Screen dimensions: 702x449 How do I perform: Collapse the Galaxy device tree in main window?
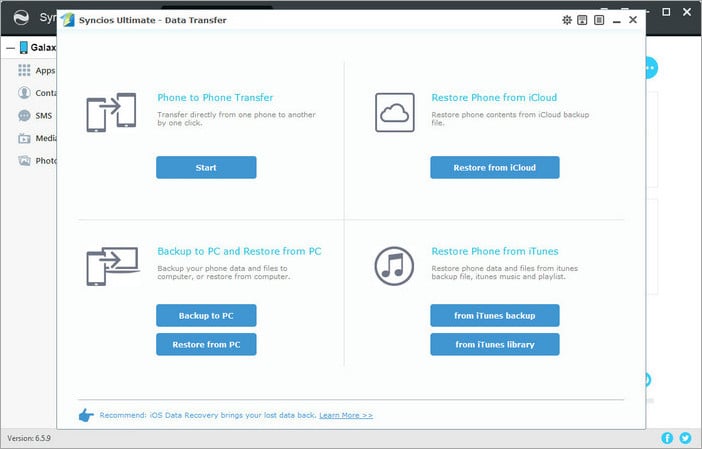[x=11, y=47]
